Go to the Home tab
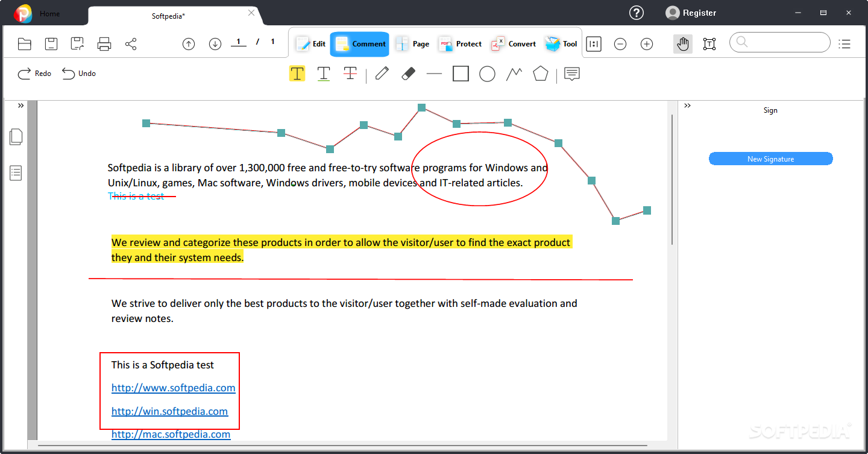This screenshot has width=868, height=454. pos(49,13)
